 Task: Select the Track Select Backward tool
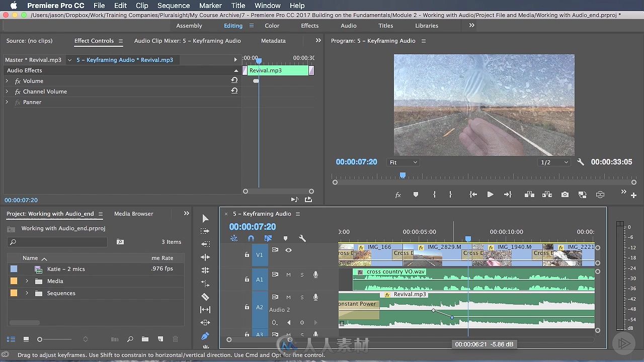[x=205, y=244]
